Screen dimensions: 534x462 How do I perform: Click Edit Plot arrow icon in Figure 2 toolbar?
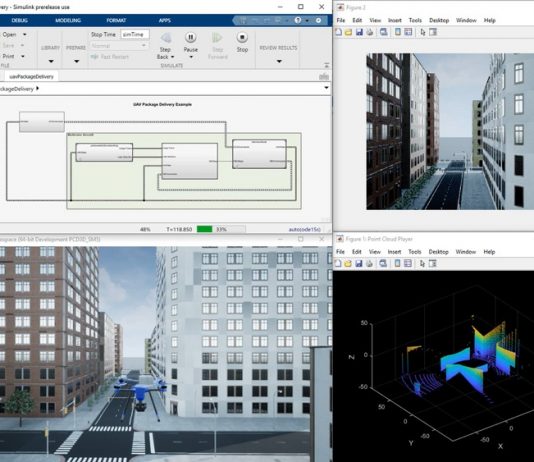pos(423,32)
